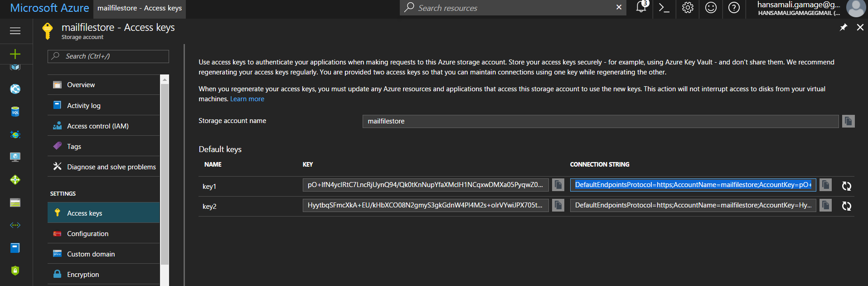This screenshot has width=868, height=286.
Task: Clear the Search resources box
Action: (x=619, y=7)
